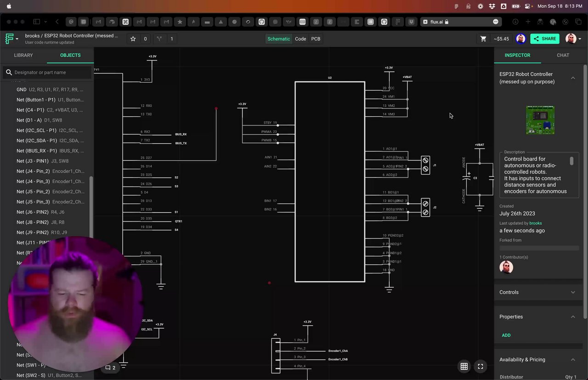Click the fork count 1 button

(172, 39)
